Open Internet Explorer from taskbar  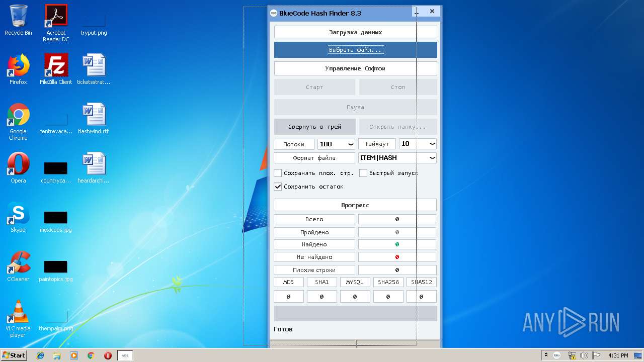click(40, 355)
